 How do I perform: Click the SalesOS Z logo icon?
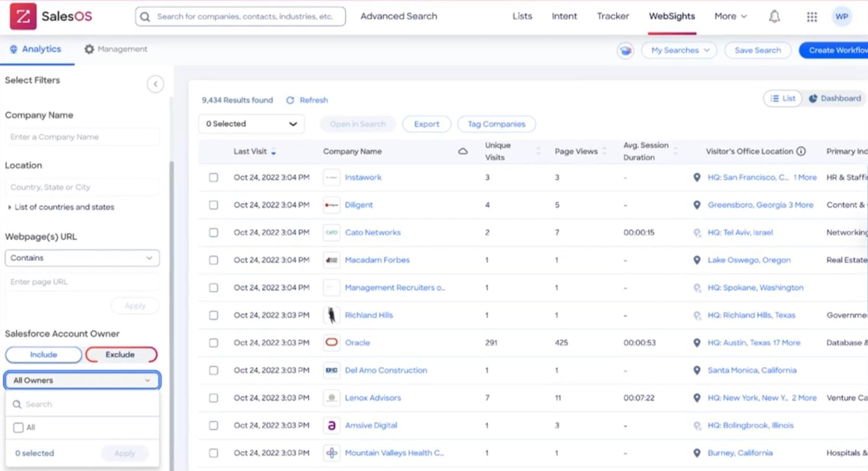(x=23, y=16)
